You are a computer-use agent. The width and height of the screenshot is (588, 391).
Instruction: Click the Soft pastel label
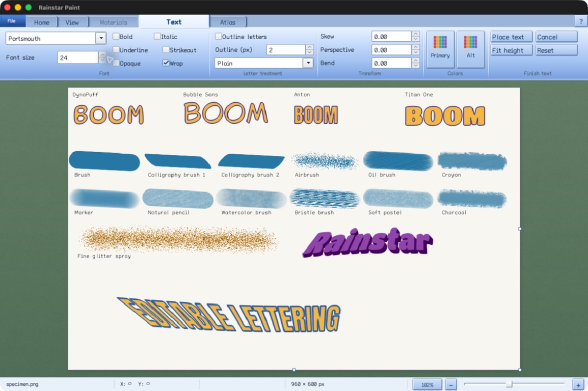tap(385, 212)
